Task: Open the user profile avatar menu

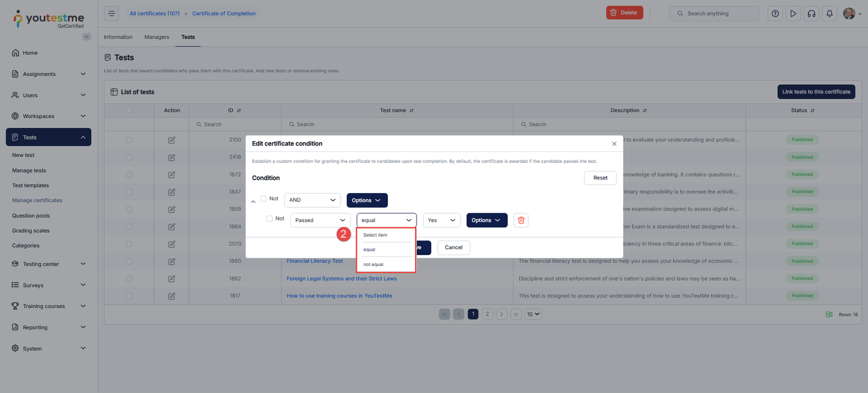Action: 852,14
